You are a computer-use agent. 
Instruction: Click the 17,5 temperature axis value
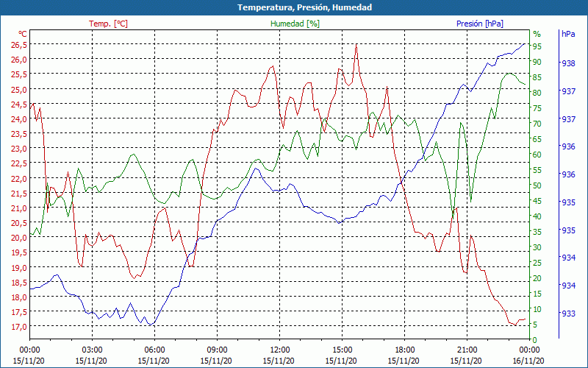pyautogui.click(x=19, y=312)
